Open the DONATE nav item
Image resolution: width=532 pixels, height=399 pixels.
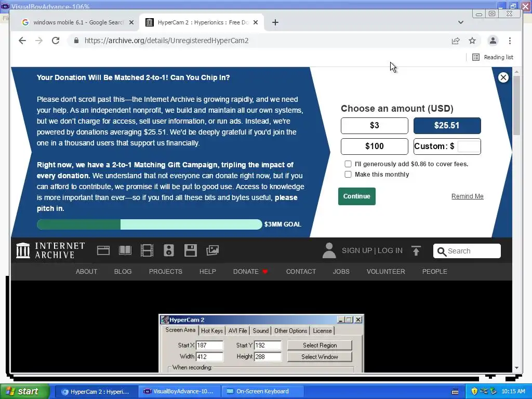(250, 271)
